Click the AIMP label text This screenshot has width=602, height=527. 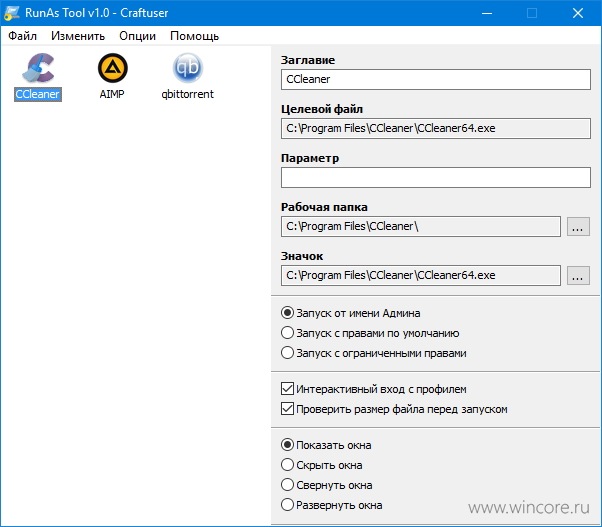click(x=112, y=94)
